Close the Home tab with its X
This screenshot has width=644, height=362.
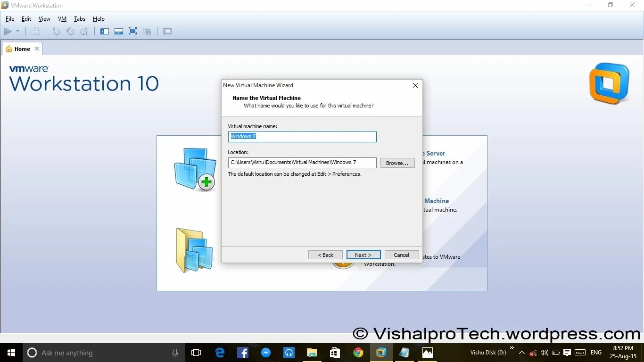click(37, 49)
